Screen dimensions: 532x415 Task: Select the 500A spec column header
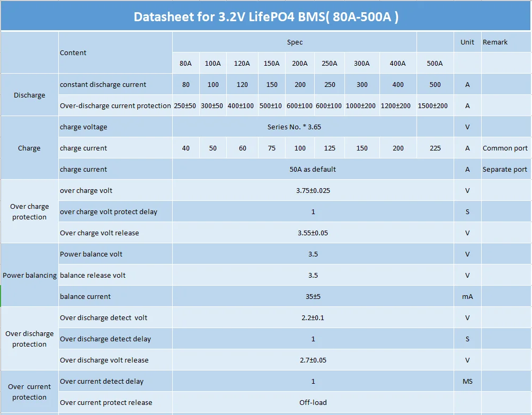(435, 63)
